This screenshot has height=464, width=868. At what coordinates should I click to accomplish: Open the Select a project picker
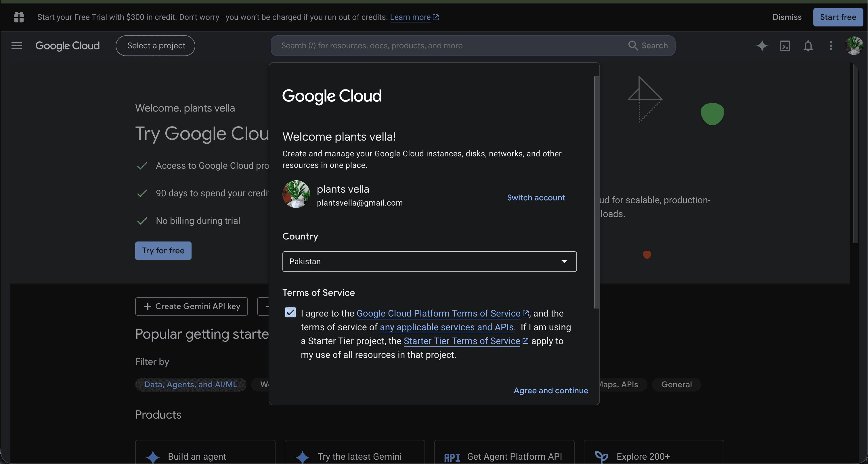point(155,45)
